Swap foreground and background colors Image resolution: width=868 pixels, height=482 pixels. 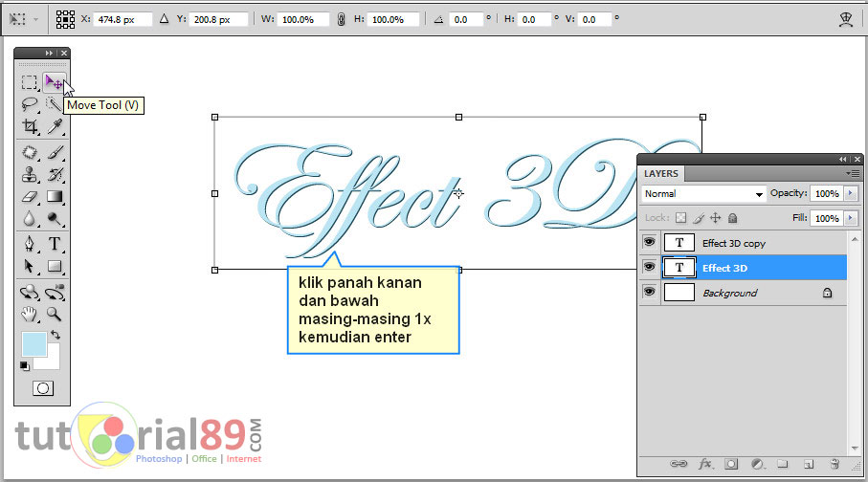click(x=56, y=335)
